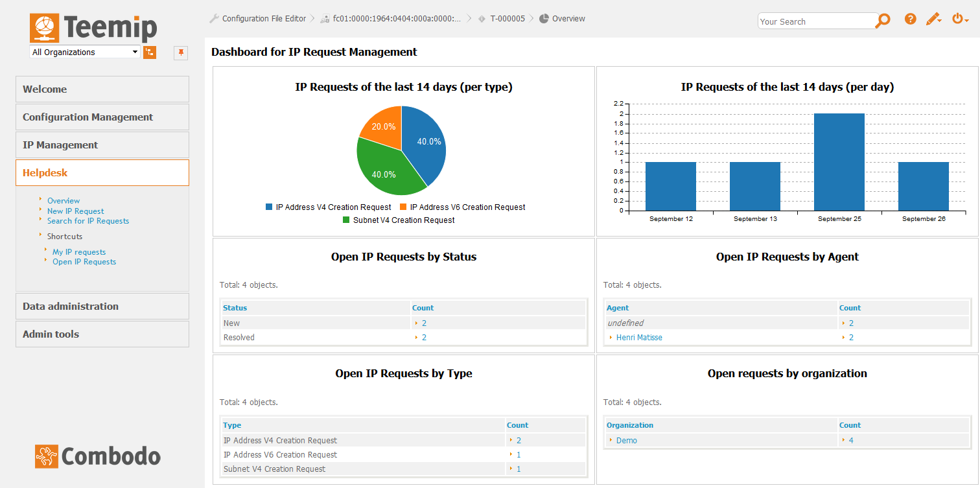Viewport: 980px width, 488px height.
Task: Click Henri Matisse agent link
Action: click(639, 338)
